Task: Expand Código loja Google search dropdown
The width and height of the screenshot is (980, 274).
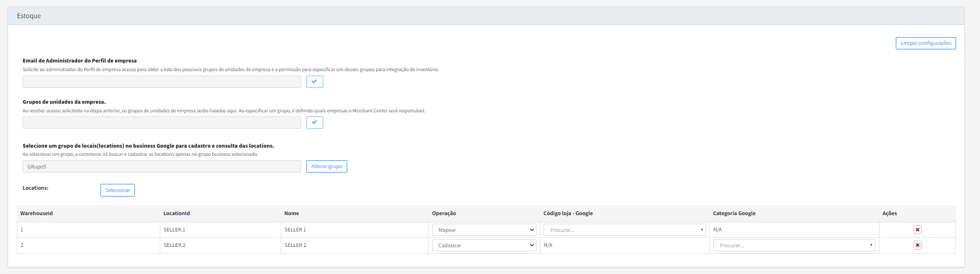Action: [x=624, y=230]
